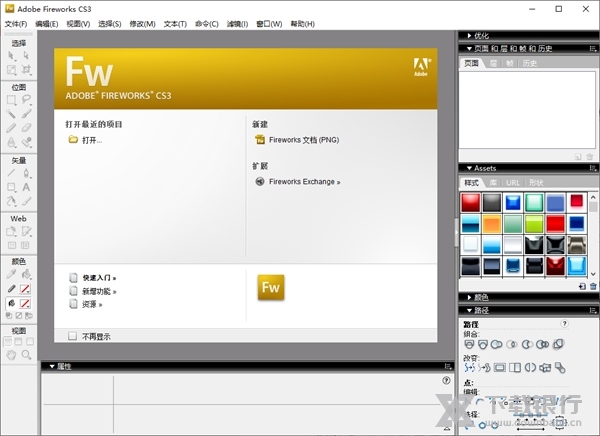
Task: Select the Lasso tool
Action: (x=27, y=99)
